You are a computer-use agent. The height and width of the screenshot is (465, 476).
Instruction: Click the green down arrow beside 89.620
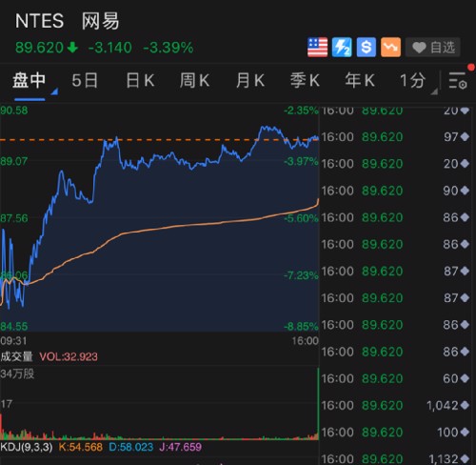[x=72, y=48]
